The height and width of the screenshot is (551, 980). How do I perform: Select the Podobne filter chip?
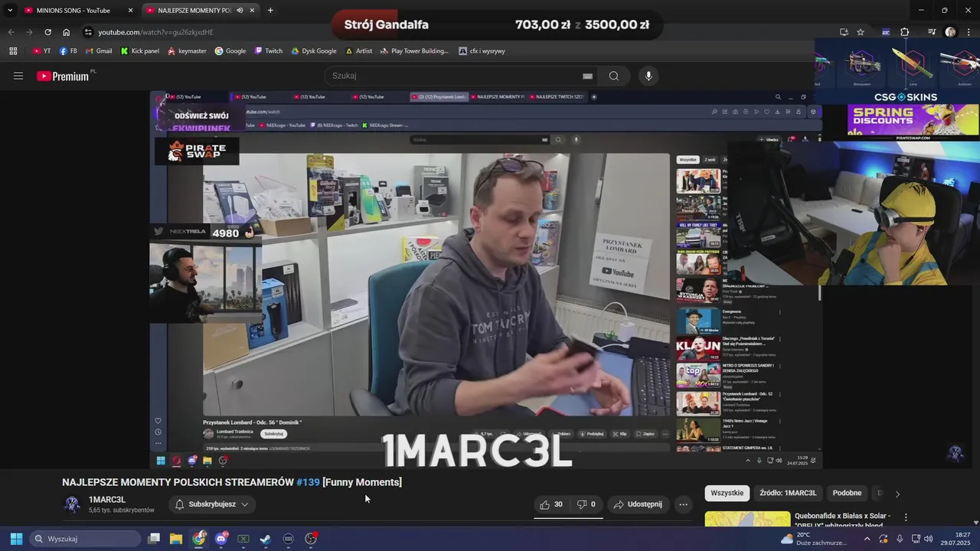click(x=847, y=493)
